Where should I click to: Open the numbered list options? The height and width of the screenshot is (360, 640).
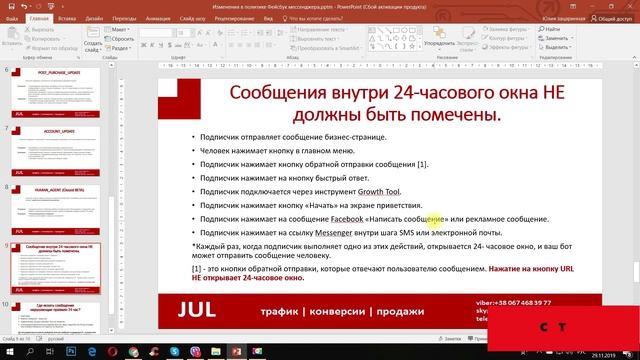click(x=244, y=33)
